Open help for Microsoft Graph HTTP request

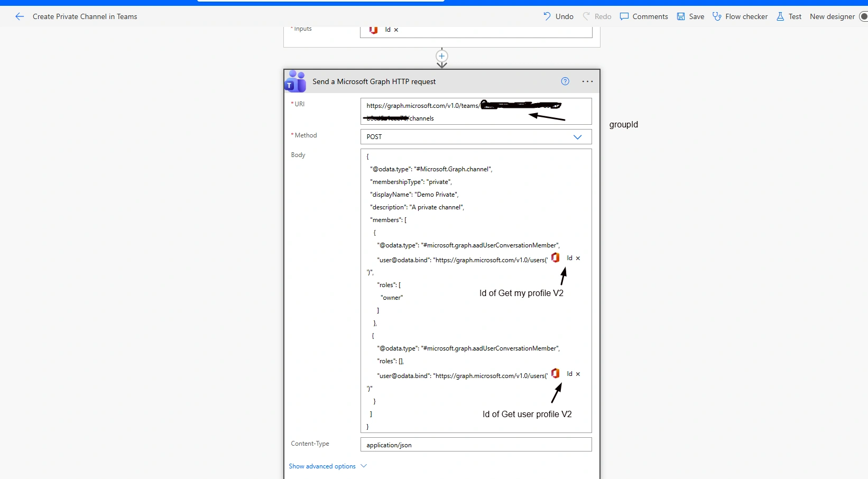[x=565, y=81]
